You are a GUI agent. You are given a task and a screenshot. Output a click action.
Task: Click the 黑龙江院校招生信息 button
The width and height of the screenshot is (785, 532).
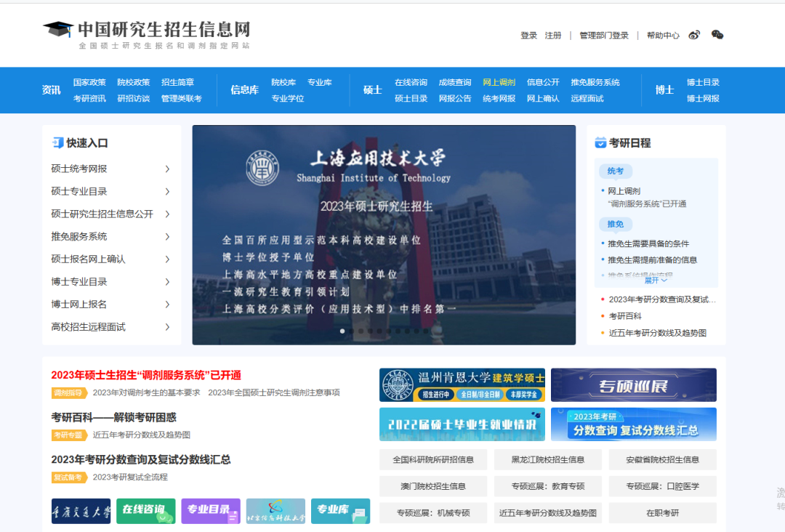[548, 459]
